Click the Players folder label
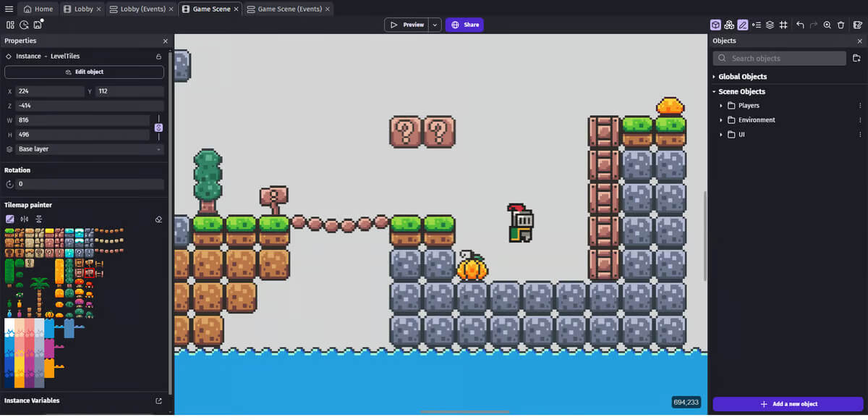This screenshot has width=868, height=420. [749, 106]
